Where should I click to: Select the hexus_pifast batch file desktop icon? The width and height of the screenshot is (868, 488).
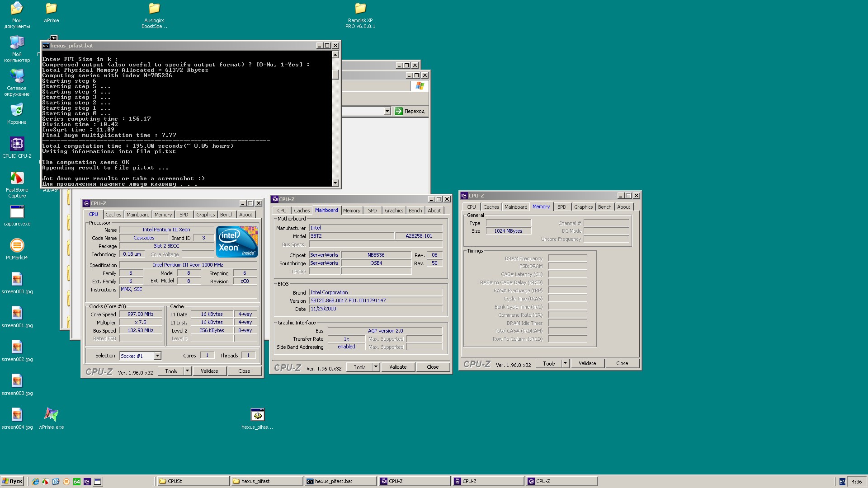[x=257, y=419]
